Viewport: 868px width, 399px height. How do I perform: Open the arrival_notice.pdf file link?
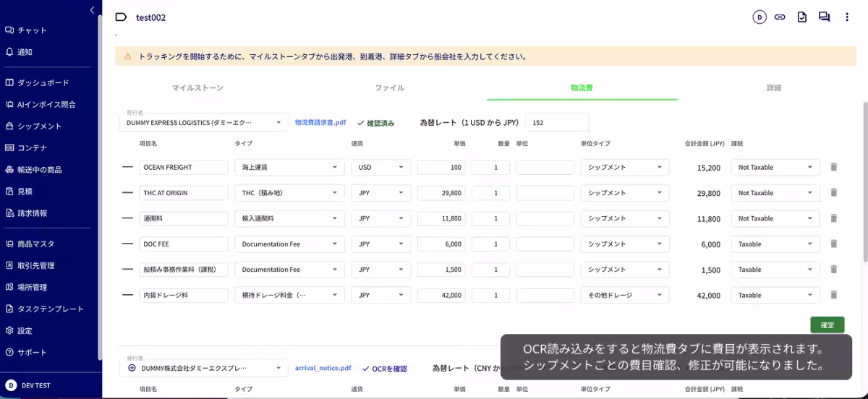coord(323,368)
